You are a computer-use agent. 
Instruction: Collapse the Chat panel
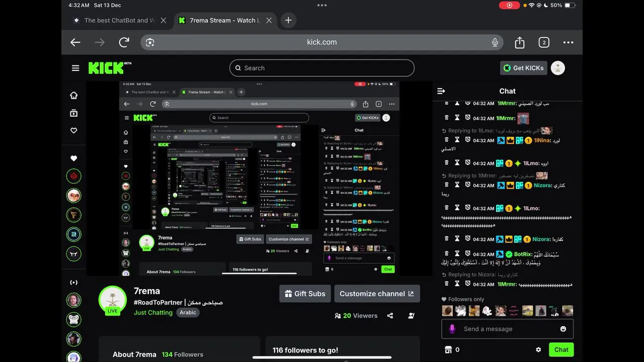coord(441,91)
